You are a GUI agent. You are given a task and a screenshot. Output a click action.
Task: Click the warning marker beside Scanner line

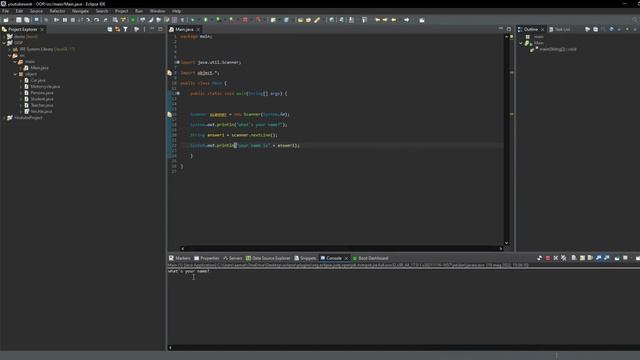tap(169, 114)
